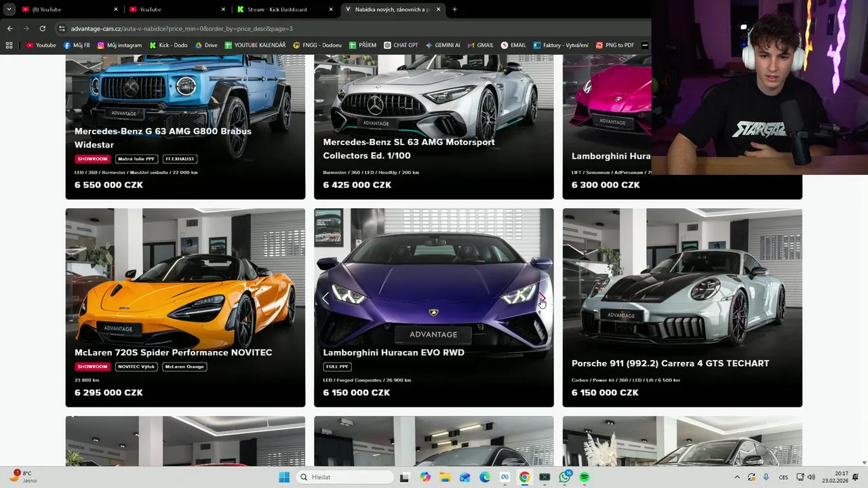Show hidden system tray icons chevron
The height and width of the screenshot is (488, 868).
point(737,477)
